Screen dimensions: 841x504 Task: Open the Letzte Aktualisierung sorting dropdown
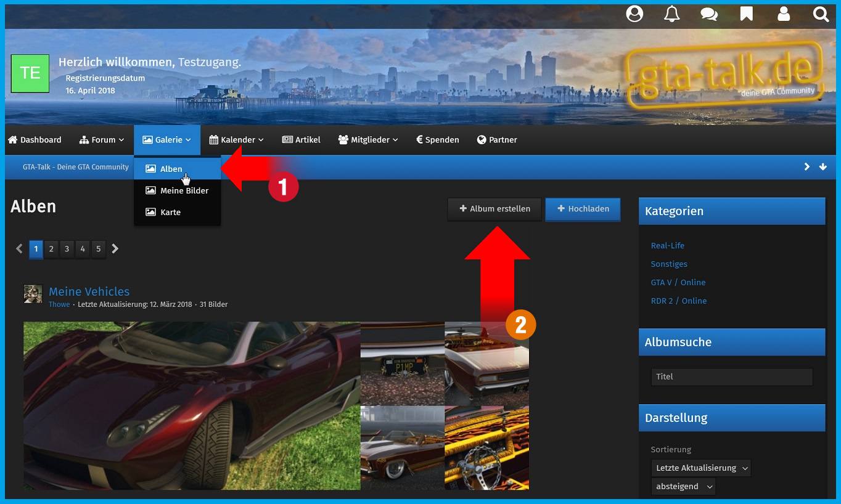[701, 468]
